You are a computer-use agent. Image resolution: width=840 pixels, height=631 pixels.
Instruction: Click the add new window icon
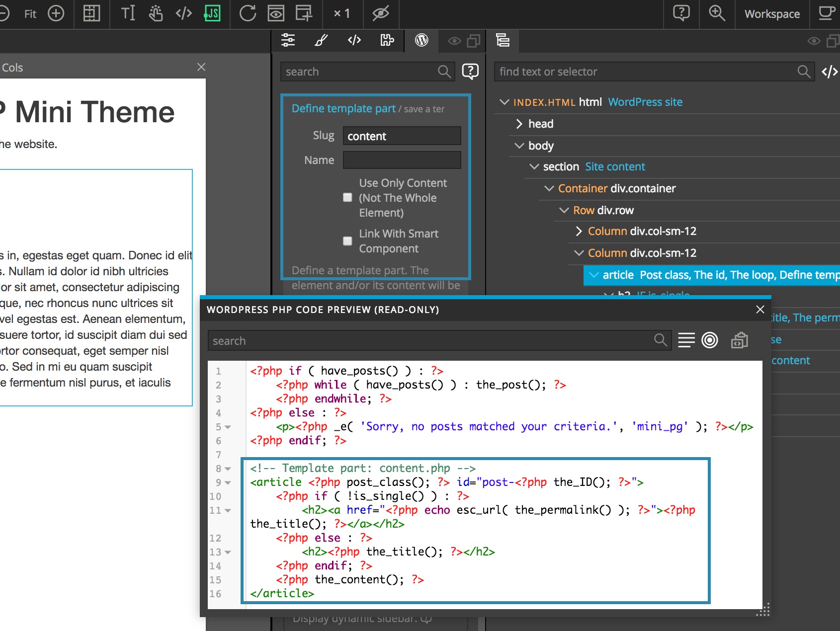(304, 13)
